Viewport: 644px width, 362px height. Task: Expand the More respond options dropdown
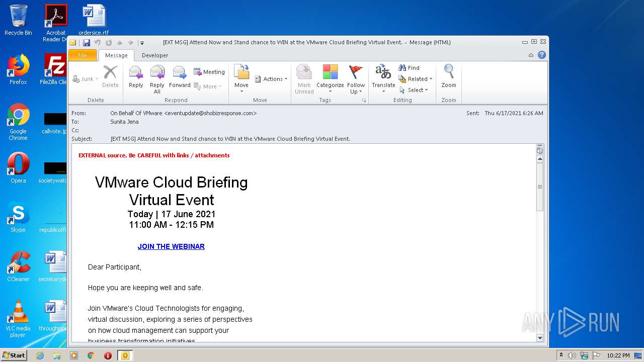coord(220,87)
